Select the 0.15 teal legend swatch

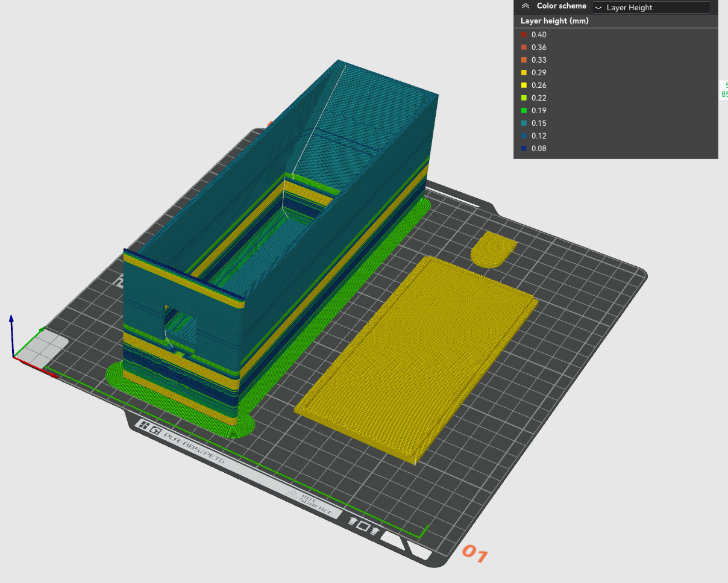click(x=524, y=123)
